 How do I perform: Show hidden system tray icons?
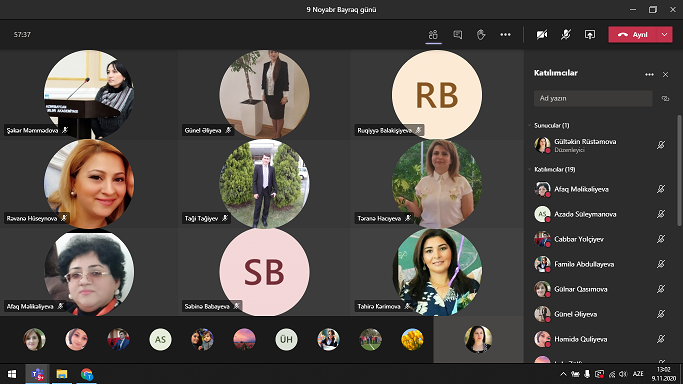click(563, 374)
